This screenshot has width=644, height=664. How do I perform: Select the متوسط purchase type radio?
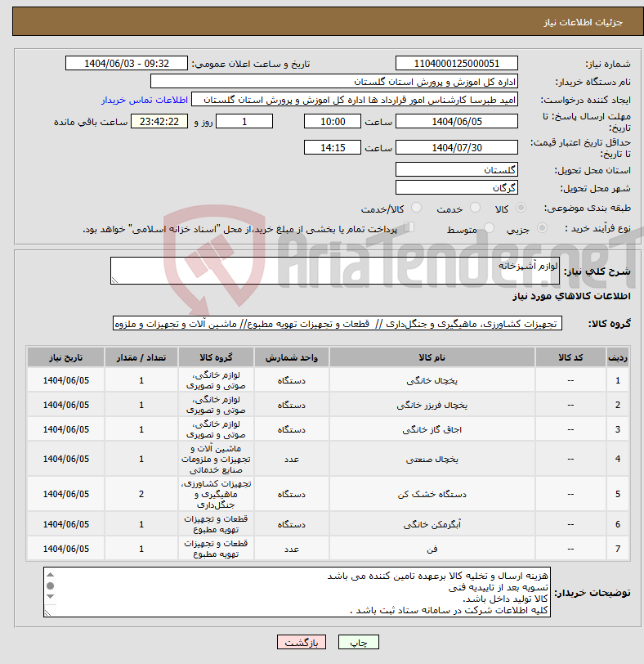(x=490, y=228)
